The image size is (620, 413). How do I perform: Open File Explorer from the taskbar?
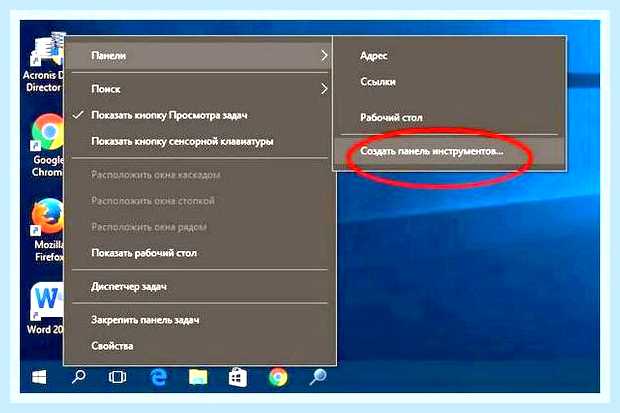click(x=198, y=377)
